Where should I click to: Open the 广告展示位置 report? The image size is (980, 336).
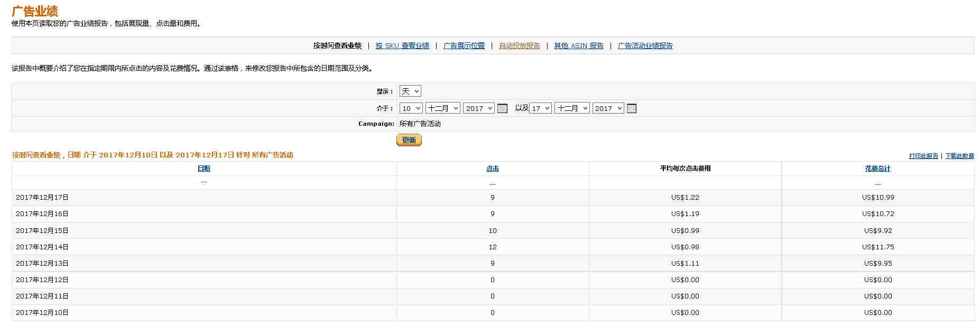pos(464,46)
